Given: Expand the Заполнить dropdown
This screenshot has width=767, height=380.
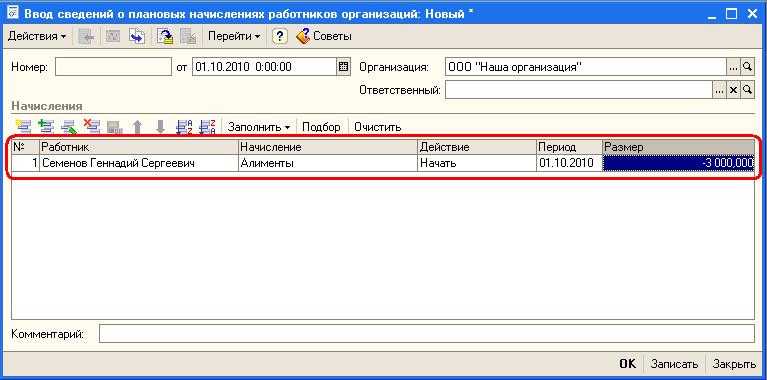Looking at the screenshot, I should 259,127.
